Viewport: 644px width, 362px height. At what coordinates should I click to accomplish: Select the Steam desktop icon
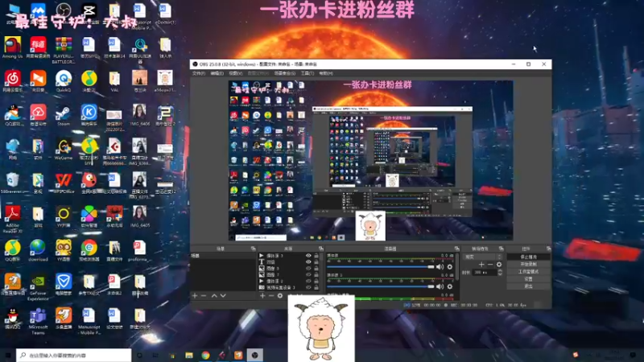[x=64, y=115]
